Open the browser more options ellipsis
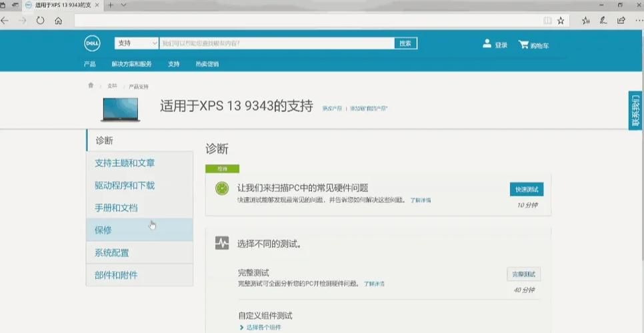Screen dimensions: 644x333 639,21
